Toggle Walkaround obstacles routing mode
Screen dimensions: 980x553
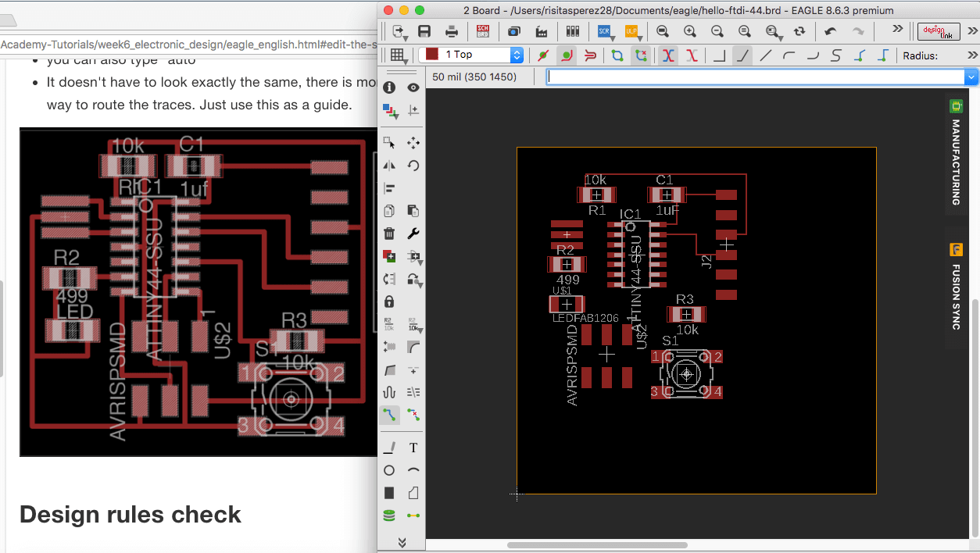[567, 55]
